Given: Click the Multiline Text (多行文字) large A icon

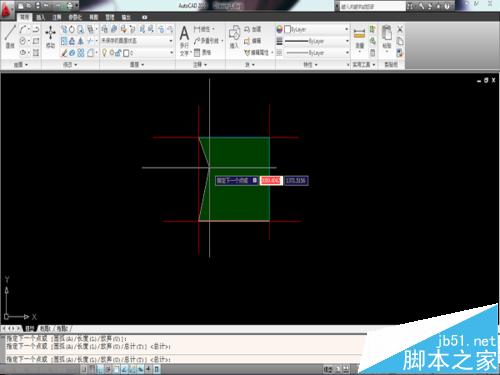Looking at the screenshot, I should pos(184,33).
